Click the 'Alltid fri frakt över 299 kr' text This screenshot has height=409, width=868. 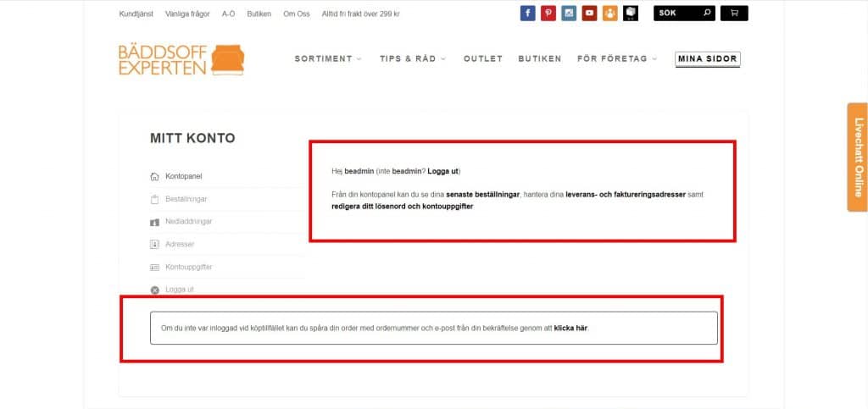click(x=360, y=14)
